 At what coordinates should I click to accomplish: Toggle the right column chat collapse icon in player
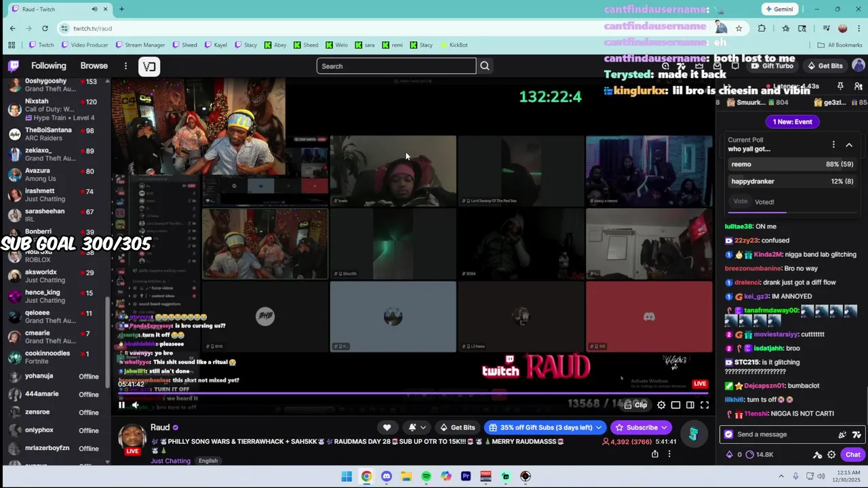[690, 405]
